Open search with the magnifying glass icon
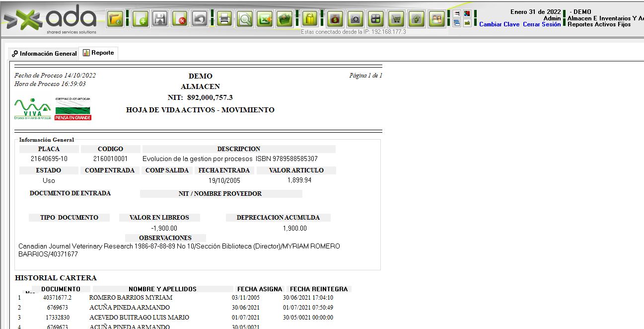 pyautogui.click(x=245, y=19)
